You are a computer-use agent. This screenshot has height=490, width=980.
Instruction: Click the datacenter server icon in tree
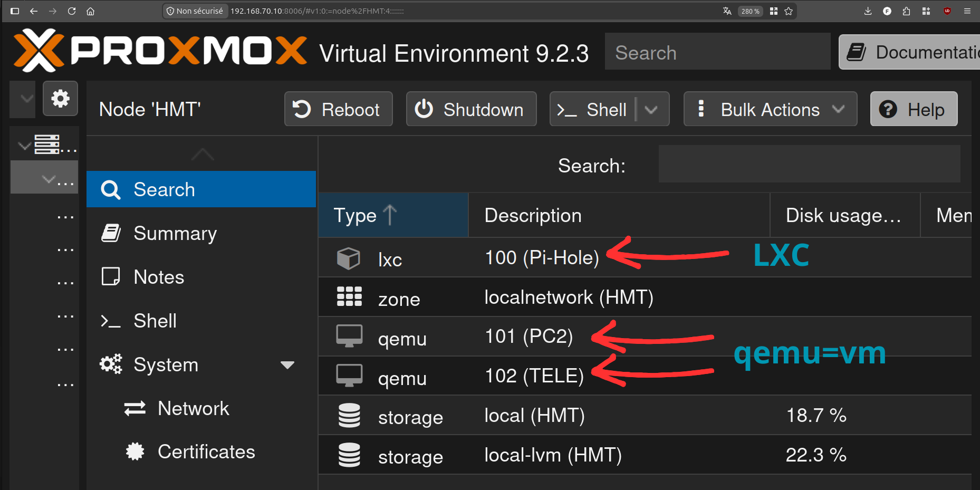pos(47,144)
